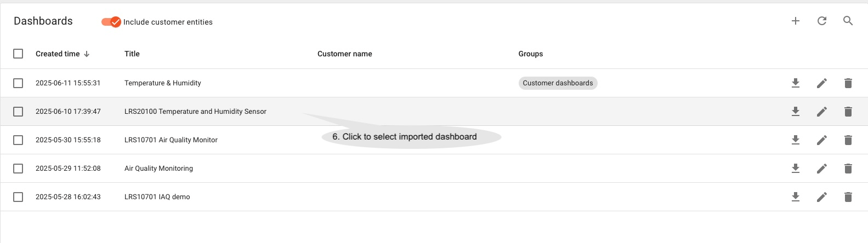868x243 pixels.
Task: Sort by the Created time column header
Action: (x=58, y=54)
